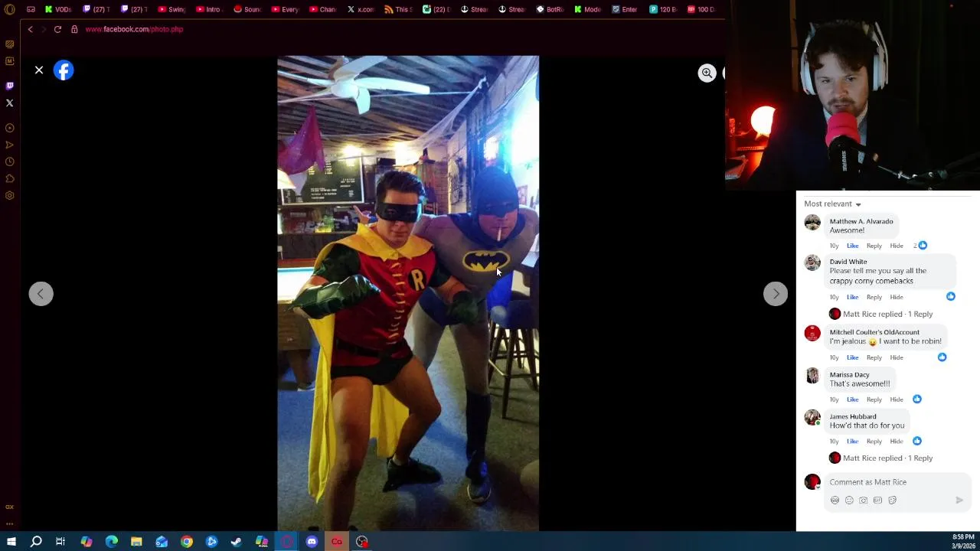The image size is (980, 551).
Task: Like Marissa Dacy's comment
Action: pyautogui.click(x=852, y=399)
